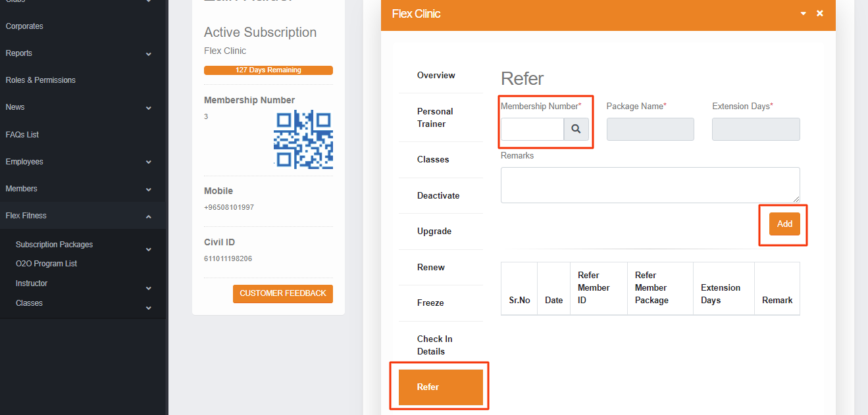
Task: Expand the Members sidebar menu
Action: point(149,189)
